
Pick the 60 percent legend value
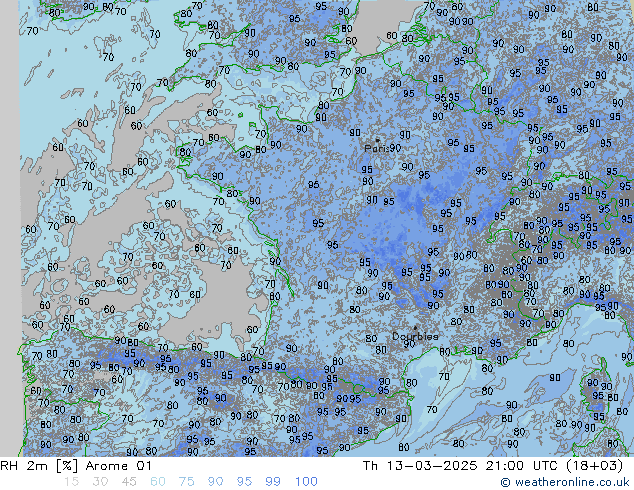click(x=158, y=482)
